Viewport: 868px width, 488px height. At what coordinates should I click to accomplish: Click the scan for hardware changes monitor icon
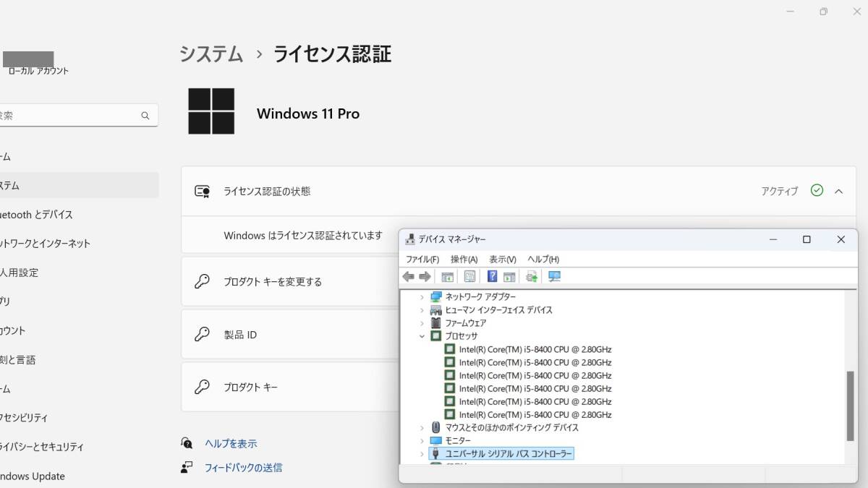click(x=555, y=277)
